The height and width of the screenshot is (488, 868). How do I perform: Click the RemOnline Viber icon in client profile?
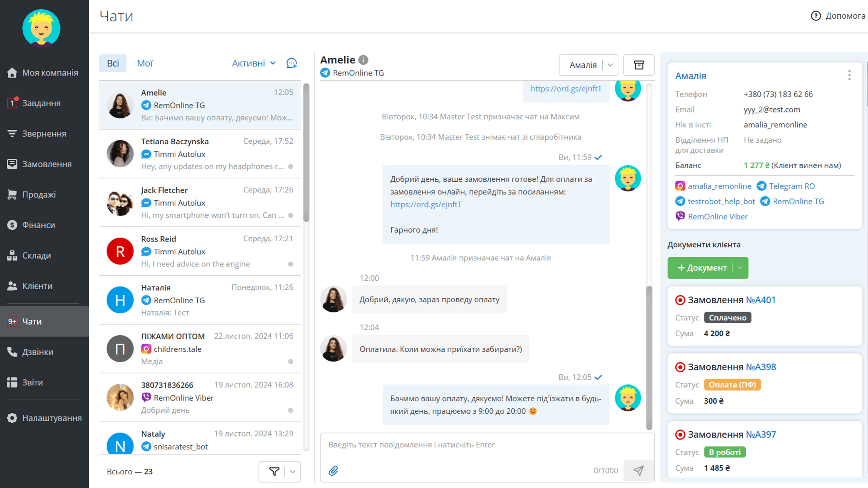679,216
